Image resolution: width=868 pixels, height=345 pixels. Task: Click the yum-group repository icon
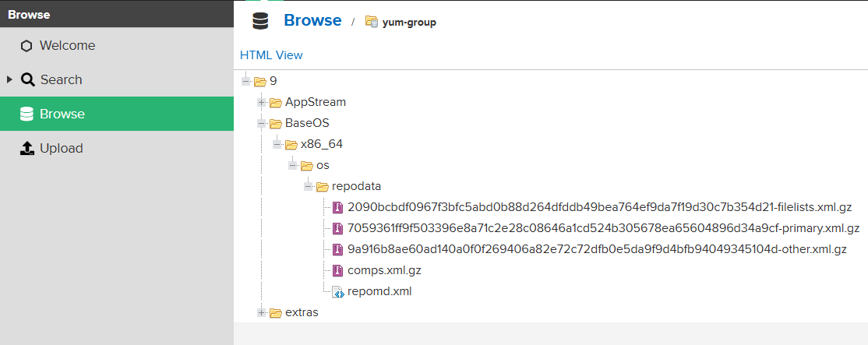pos(372,22)
